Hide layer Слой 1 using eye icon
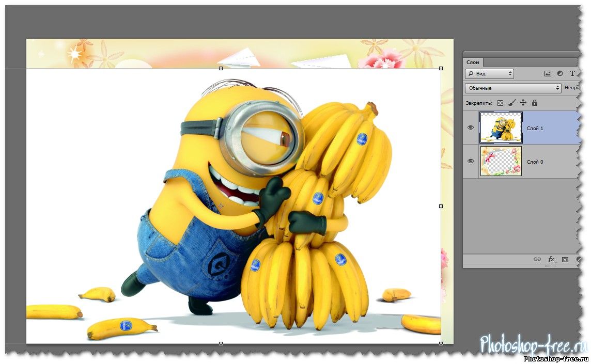 [x=471, y=128]
